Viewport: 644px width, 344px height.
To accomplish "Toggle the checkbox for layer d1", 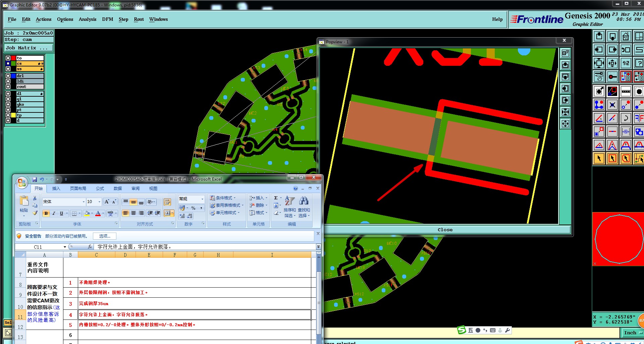I will (8, 94).
